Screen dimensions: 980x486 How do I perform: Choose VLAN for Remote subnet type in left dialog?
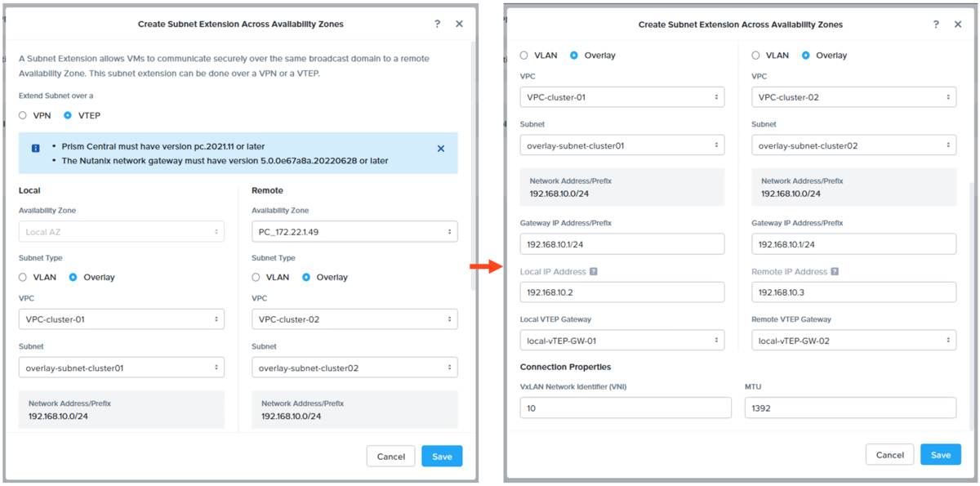coord(256,277)
